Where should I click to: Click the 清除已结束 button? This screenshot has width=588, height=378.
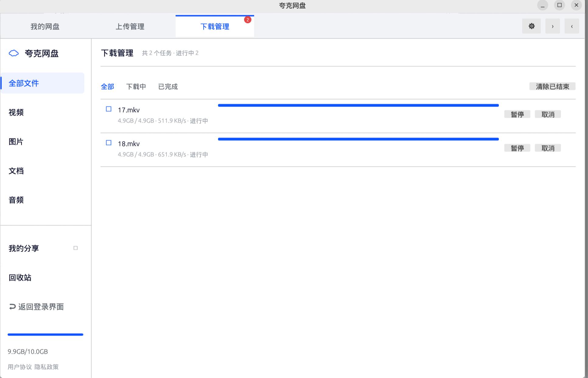(552, 86)
